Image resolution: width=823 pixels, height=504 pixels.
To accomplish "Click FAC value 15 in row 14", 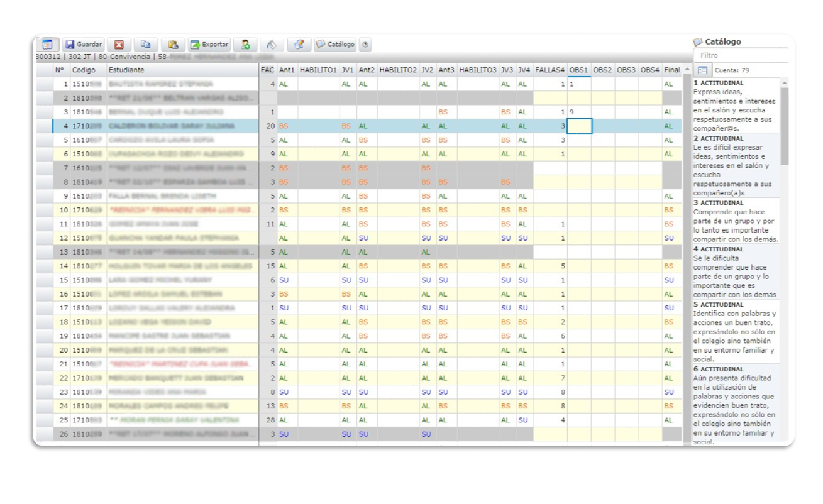I will point(268,266).
